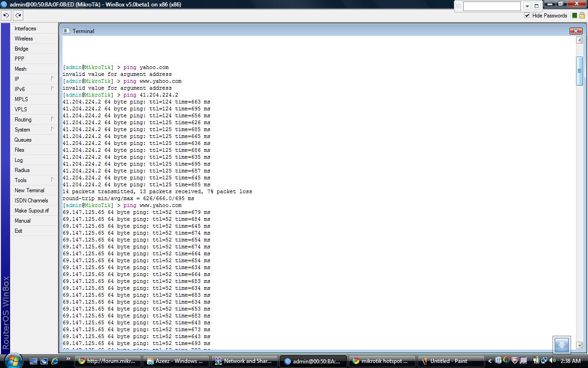Click the small window button beside search dropdown
This screenshot has height=368, width=588.
click(536, 6)
